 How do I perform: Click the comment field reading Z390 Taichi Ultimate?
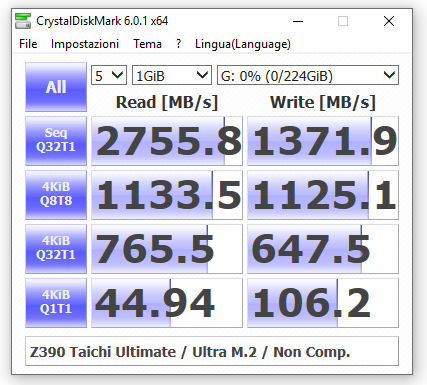212,351
